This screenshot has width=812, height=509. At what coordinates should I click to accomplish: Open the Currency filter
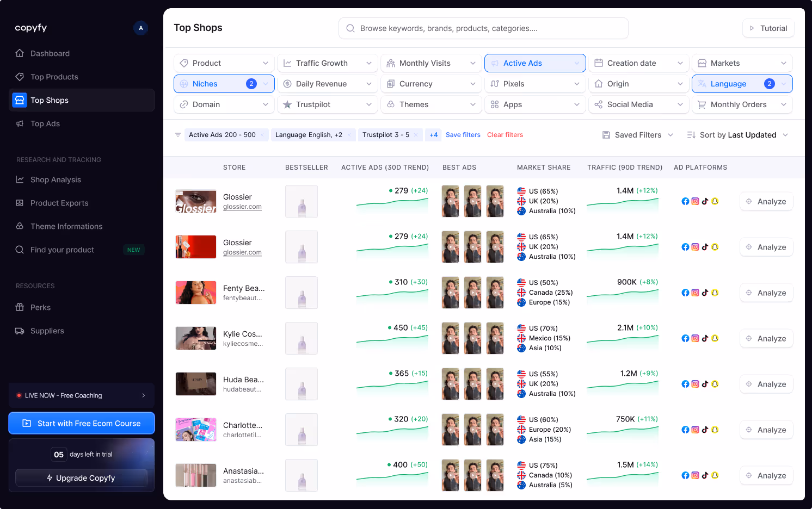pyautogui.click(x=431, y=84)
